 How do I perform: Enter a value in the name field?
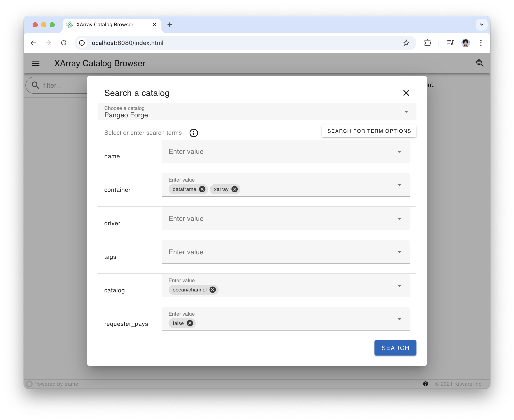tap(281, 151)
